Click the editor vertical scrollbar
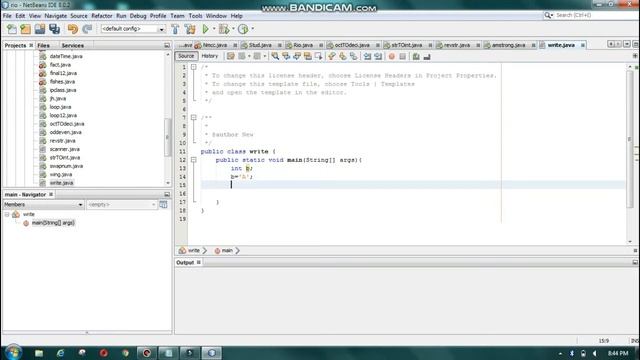The image size is (640, 360). [630, 154]
